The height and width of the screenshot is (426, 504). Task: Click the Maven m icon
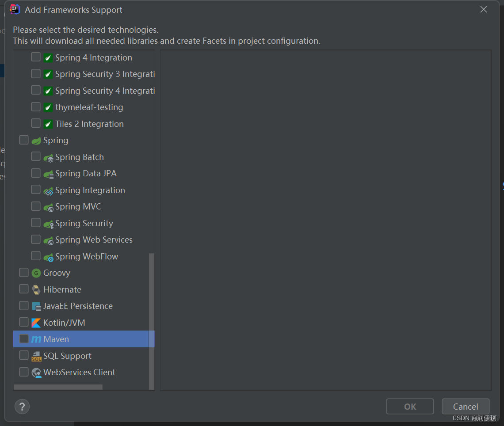coord(36,339)
